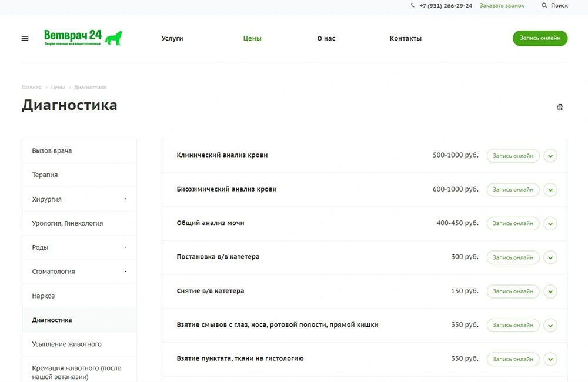
Task: Go to Контакты menu item
Action: pyautogui.click(x=405, y=39)
